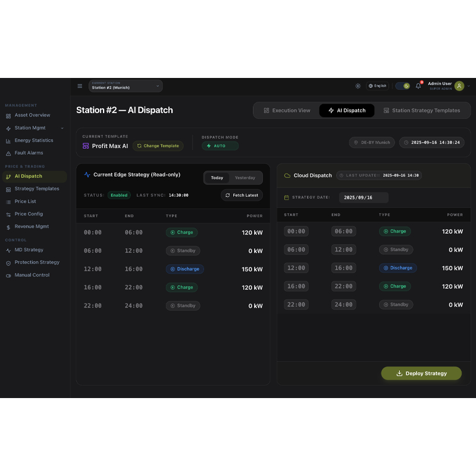This screenshot has width=476, height=476.
Task: Select the Asset Overview sidebar icon
Action: [x=10, y=115]
